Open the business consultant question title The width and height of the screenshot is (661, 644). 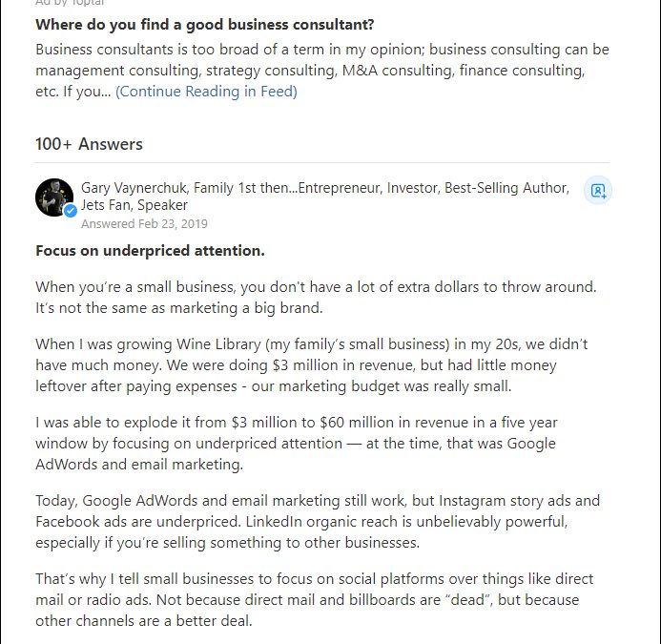(x=204, y=24)
